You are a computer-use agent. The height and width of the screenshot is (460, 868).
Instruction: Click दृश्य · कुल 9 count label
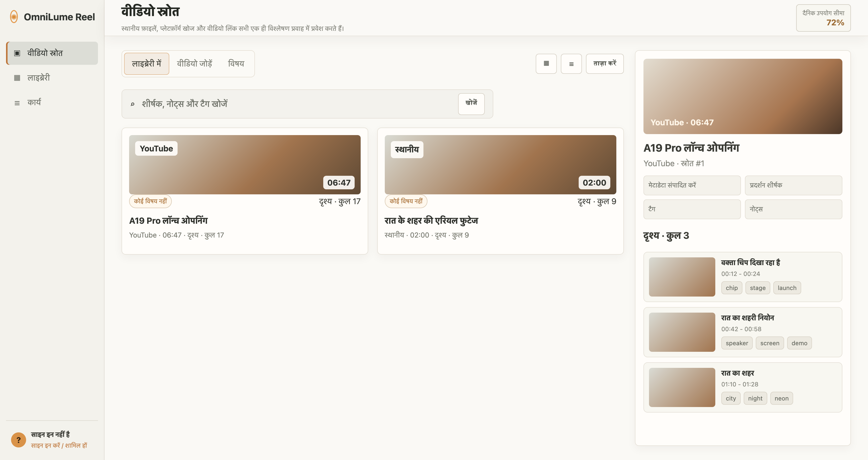tap(597, 201)
